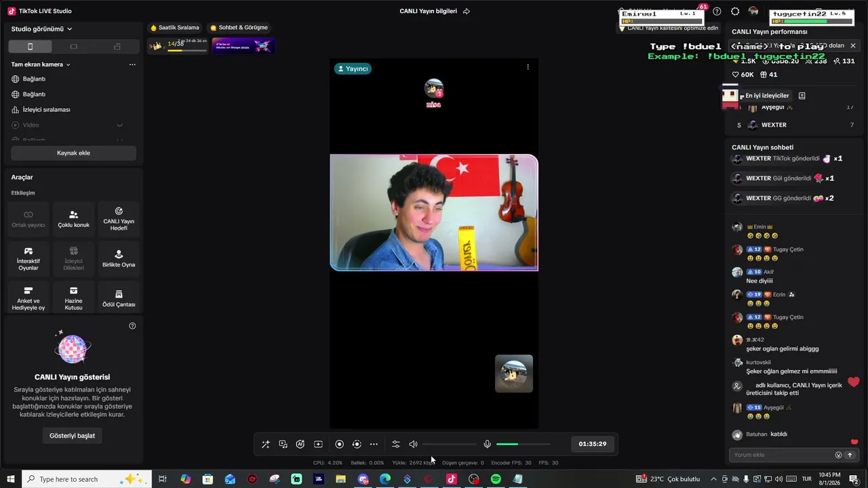
Task: Open CANLI Yayın bilgileri title
Action: [428, 11]
